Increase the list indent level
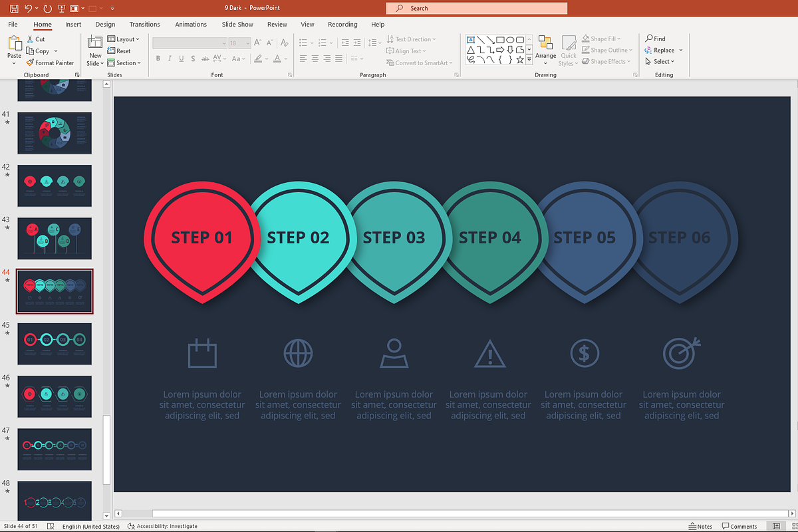Viewport: 798px width, 532px height. click(x=357, y=43)
